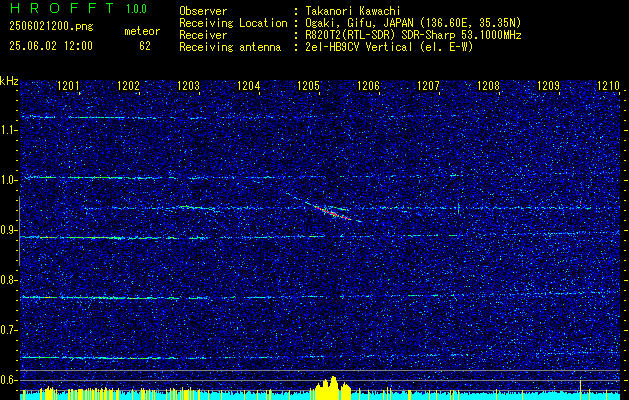The image size is (629, 400).
Task: Click the 0.8 kHz axis label
Action: tap(9, 280)
